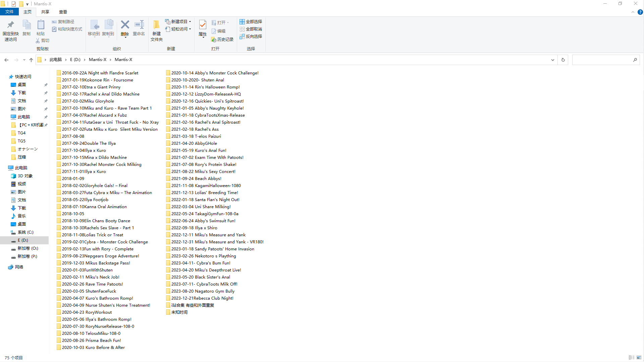The width and height of the screenshot is (644, 362).
Task: Select 新加卷 (P:) drive
Action: (24, 256)
